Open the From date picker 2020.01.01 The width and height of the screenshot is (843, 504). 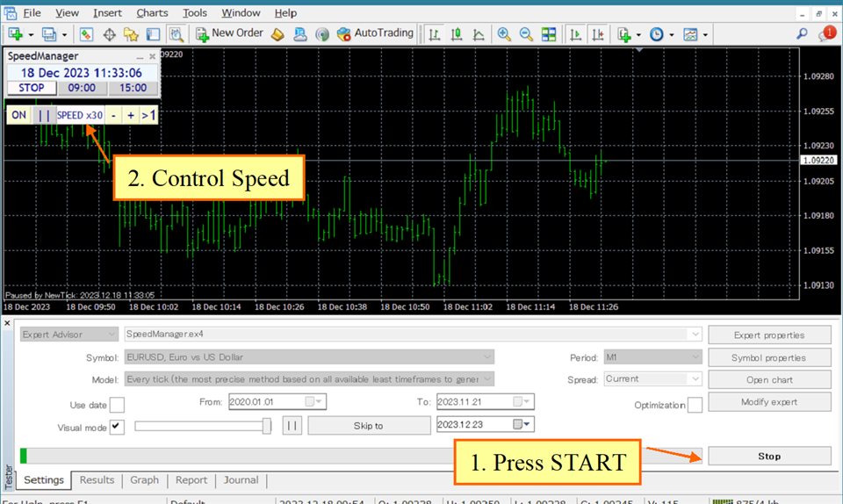313,401
